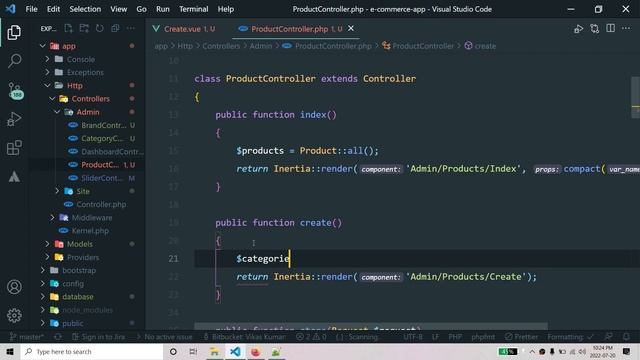Viewport: 640px width, 360px height.
Task: Click New Folder icon in Explorer header
Action: pyautogui.click(x=84, y=28)
